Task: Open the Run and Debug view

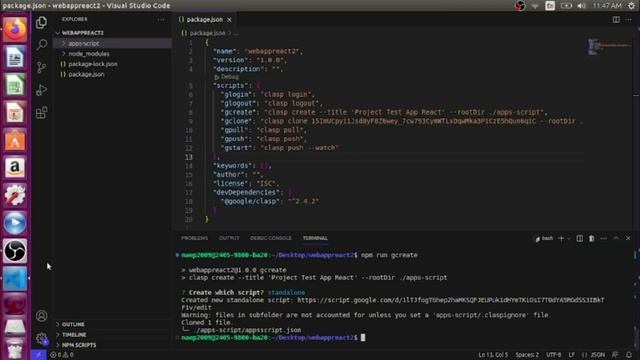Action: click(x=41, y=90)
